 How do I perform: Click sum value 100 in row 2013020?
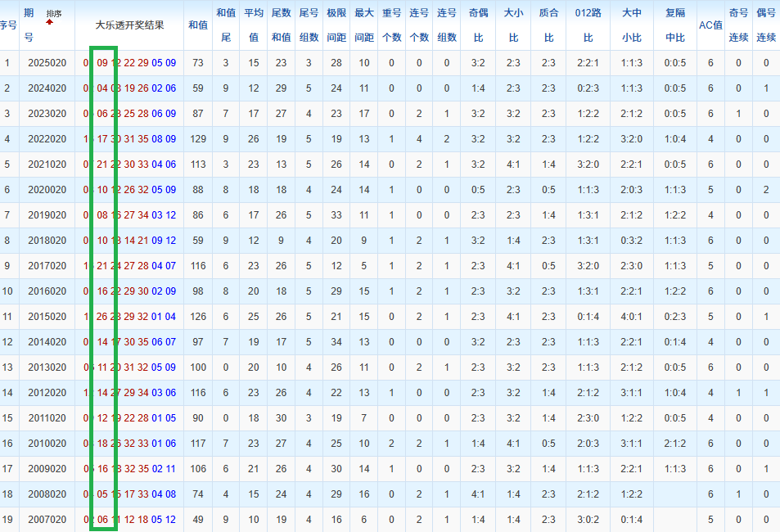(198, 367)
